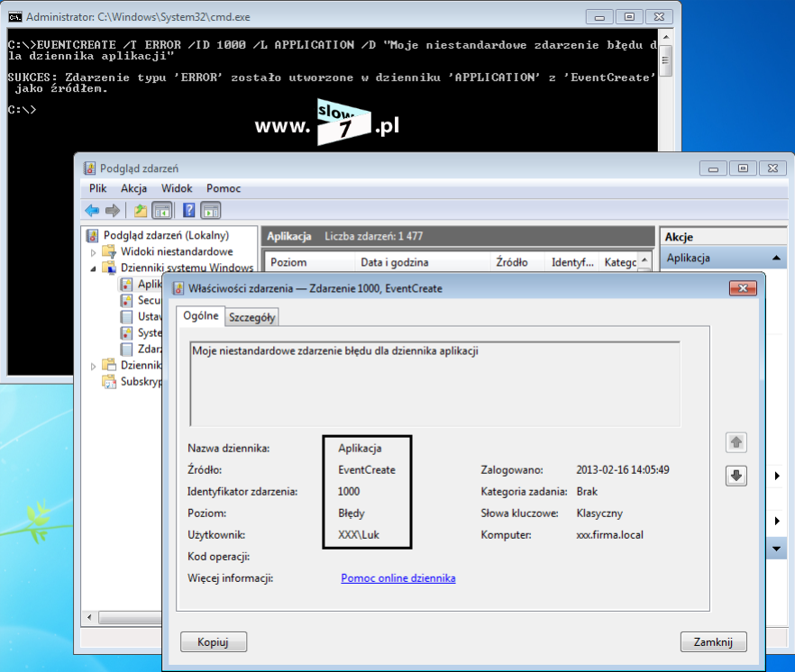Open the Plik menu
Screen dimensions: 795x672
pos(98,188)
